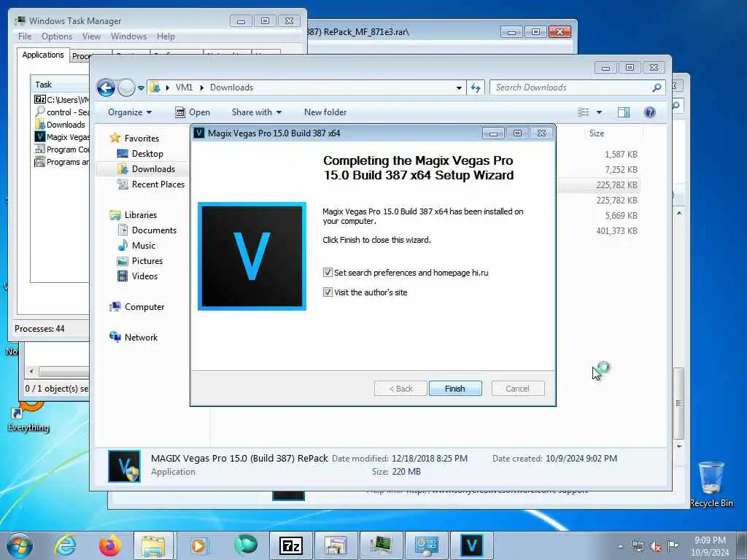Open the Pictures library
Viewport: 747px width, 560px height.
point(147,261)
